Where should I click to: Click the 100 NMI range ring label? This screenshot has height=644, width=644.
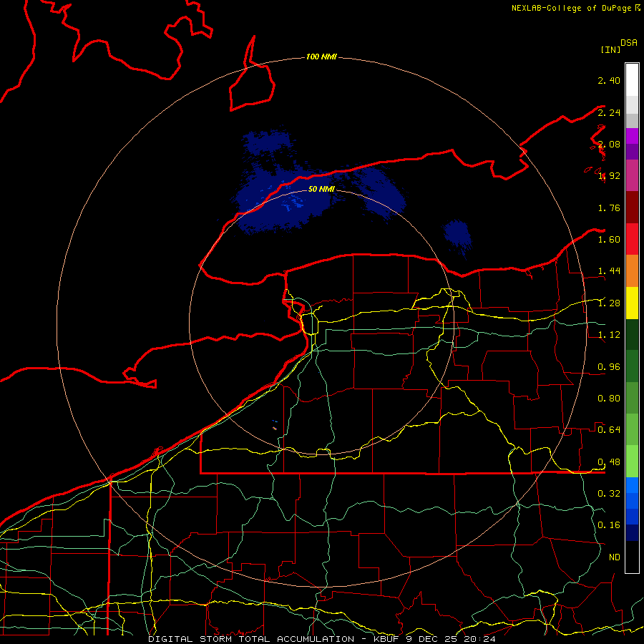[321, 57]
